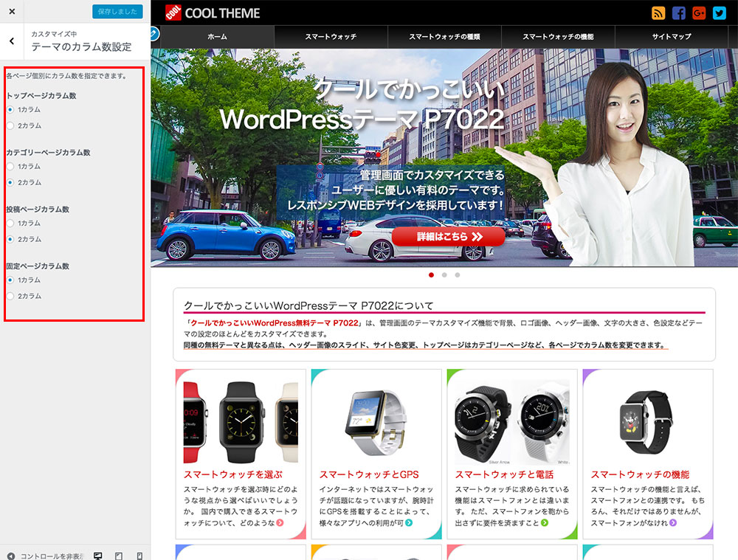Click the purple arrow icon in スマートウォッチの機能 card
This screenshot has height=560, width=738.
coord(673,523)
